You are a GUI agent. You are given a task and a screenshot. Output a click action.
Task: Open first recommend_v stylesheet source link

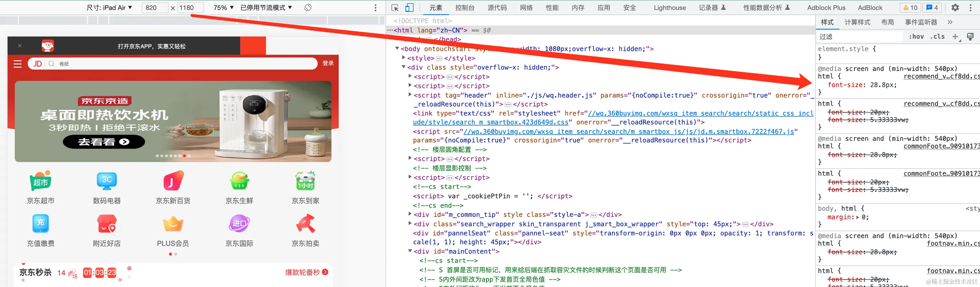pyautogui.click(x=941, y=76)
